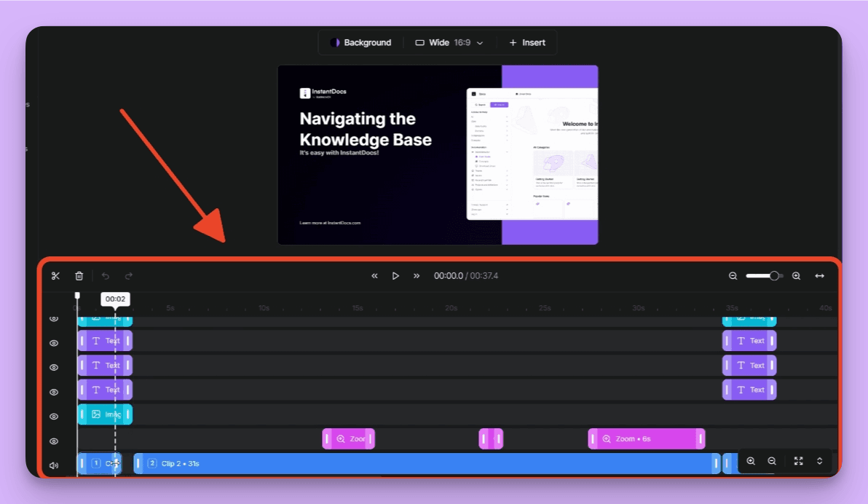Viewport: 868px width, 504px height.
Task: Click the track height adjuster chevrons icon
Action: 818,461
